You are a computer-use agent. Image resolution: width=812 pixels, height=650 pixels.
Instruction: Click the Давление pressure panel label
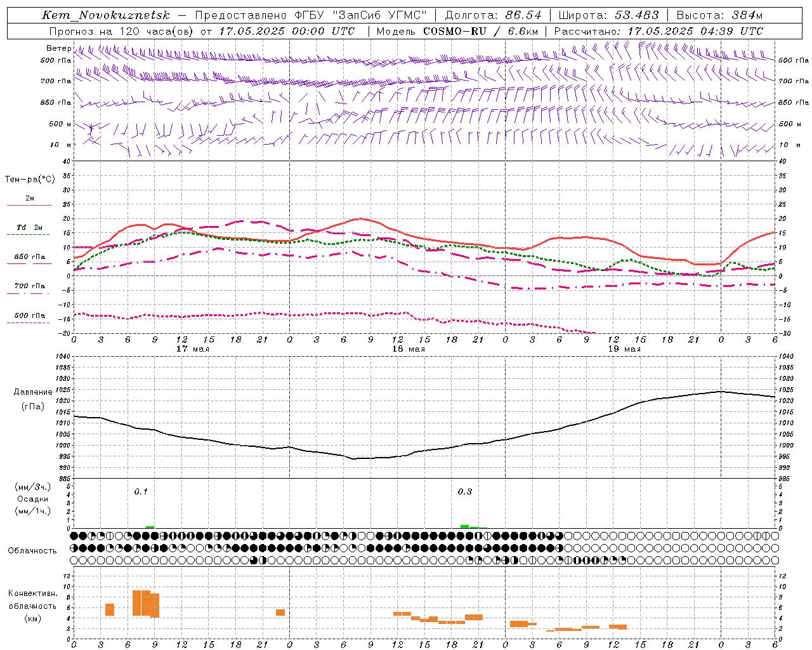pos(34,392)
